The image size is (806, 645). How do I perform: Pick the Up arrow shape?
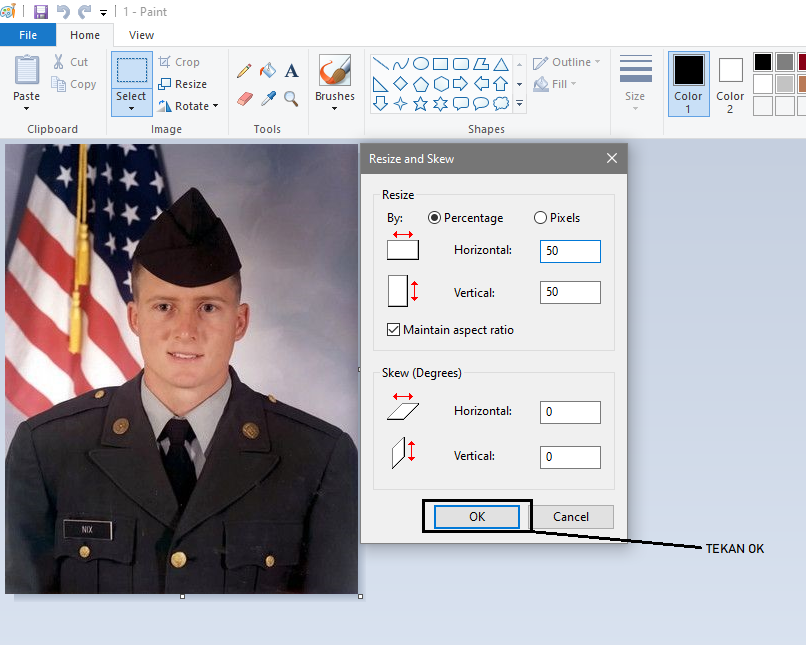coord(501,84)
